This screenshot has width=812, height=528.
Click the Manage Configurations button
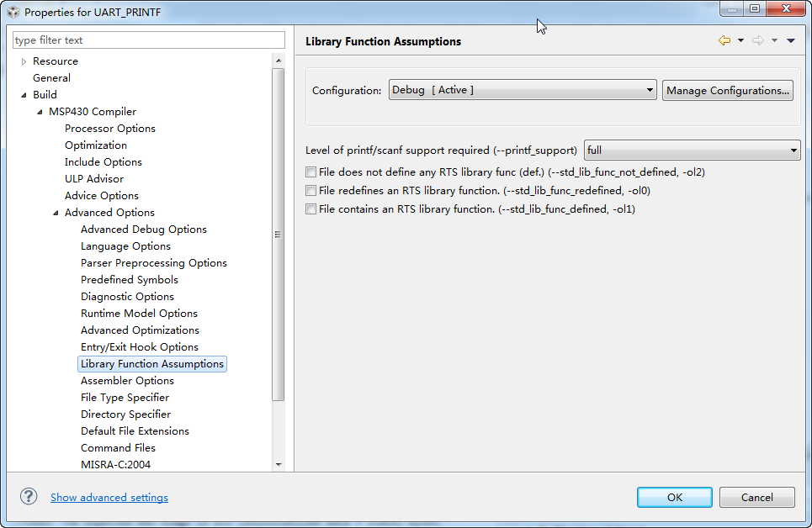tap(728, 90)
